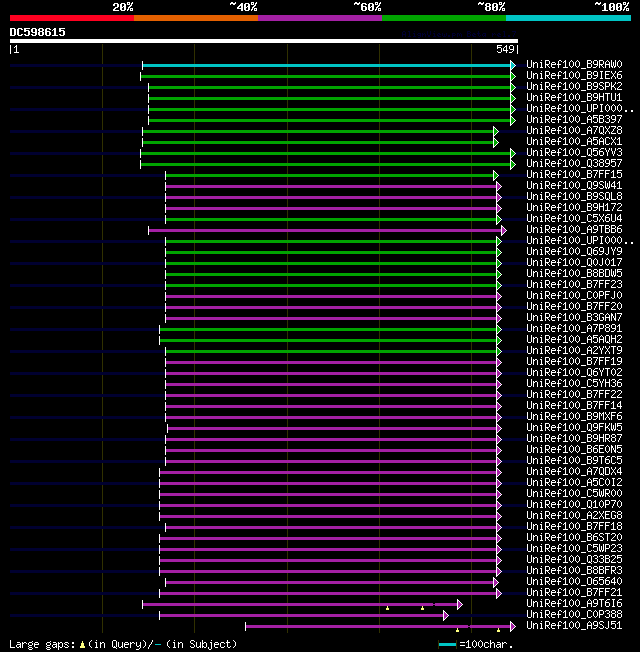Screen dimensions: 640x652
Task: Select the UniRef100_A7P891 label
Action: point(574,328)
